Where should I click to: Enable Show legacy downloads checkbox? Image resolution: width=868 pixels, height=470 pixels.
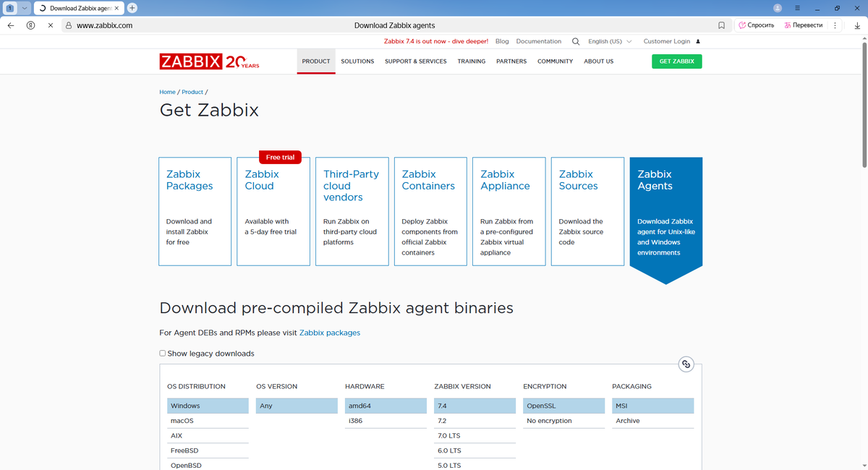pos(163,354)
